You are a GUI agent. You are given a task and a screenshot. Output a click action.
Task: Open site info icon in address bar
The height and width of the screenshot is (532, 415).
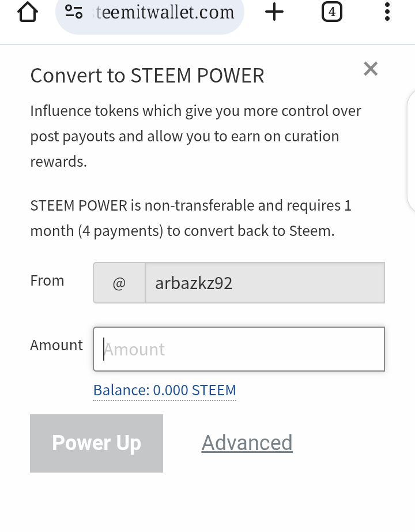point(74,12)
